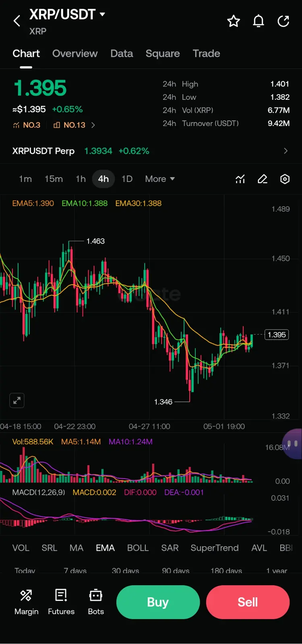Toggle the EMA indicator
The image size is (302, 644).
105,548
